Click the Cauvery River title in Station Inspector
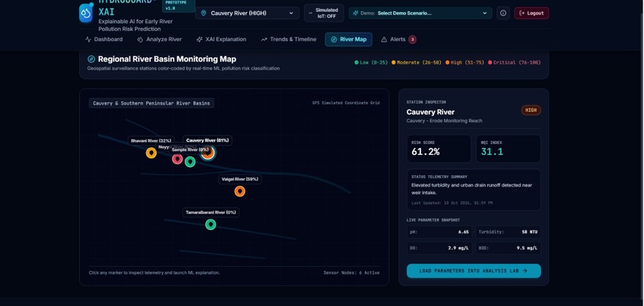Image resolution: width=644 pixels, height=306 pixels. tap(431, 112)
